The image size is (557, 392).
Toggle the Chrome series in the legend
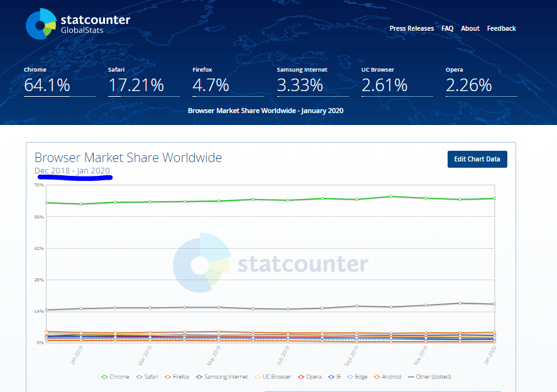[x=116, y=377]
